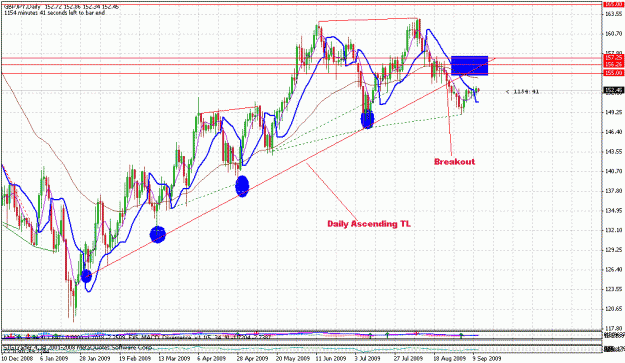Click the 19 Feb 2009 date label
The width and height of the screenshot is (625, 363).
pos(134,359)
